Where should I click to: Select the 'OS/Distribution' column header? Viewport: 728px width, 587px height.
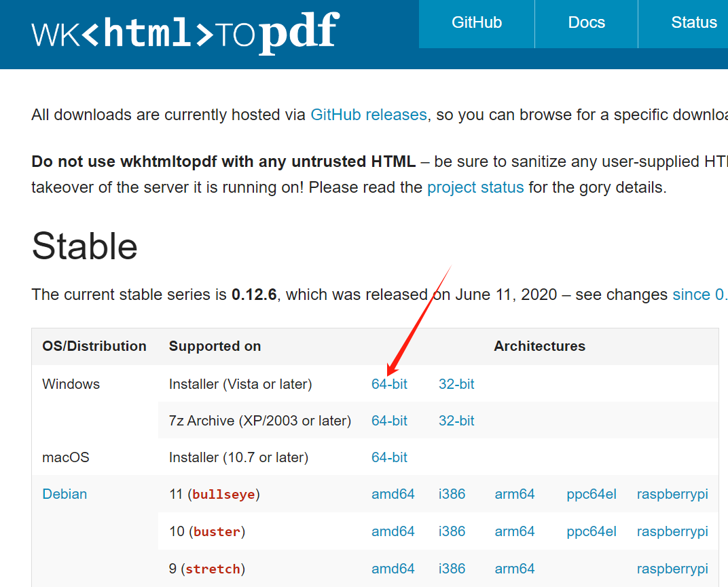pyautogui.click(x=94, y=346)
